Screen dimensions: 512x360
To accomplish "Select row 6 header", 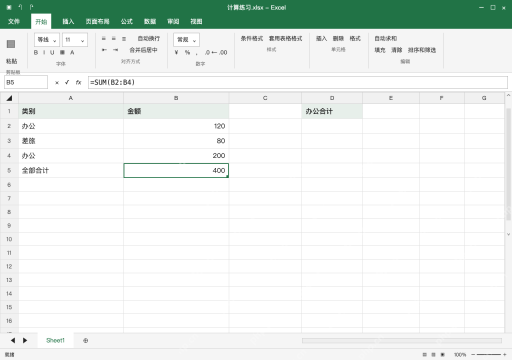I will click(9, 184).
